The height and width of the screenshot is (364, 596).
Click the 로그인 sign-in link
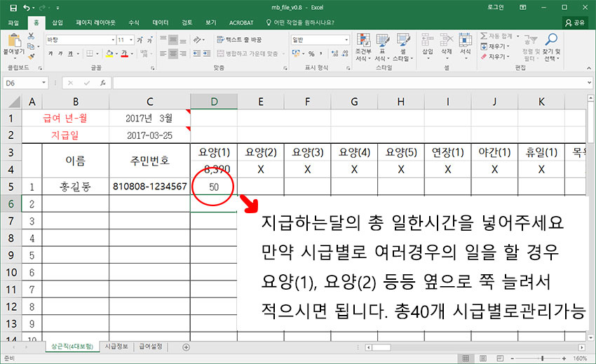[x=496, y=7]
